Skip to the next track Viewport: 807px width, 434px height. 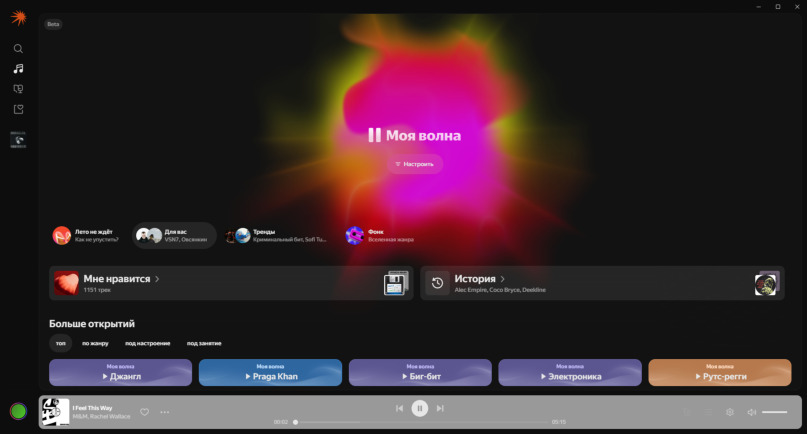pyautogui.click(x=440, y=408)
